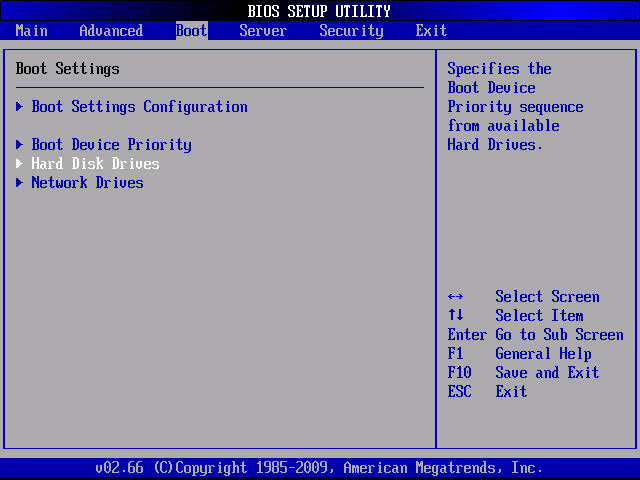Open the Advanced tab
The width and height of the screenshot is (640, 480).
click(111, 31)
